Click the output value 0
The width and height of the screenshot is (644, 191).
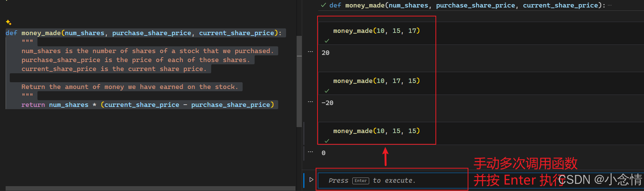pyautogui.click(x=323, y=153)
